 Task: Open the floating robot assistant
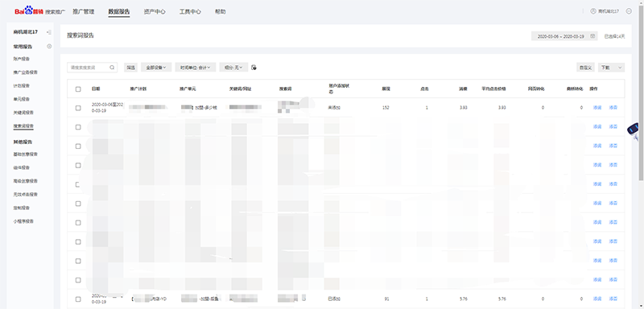(634, 130)
